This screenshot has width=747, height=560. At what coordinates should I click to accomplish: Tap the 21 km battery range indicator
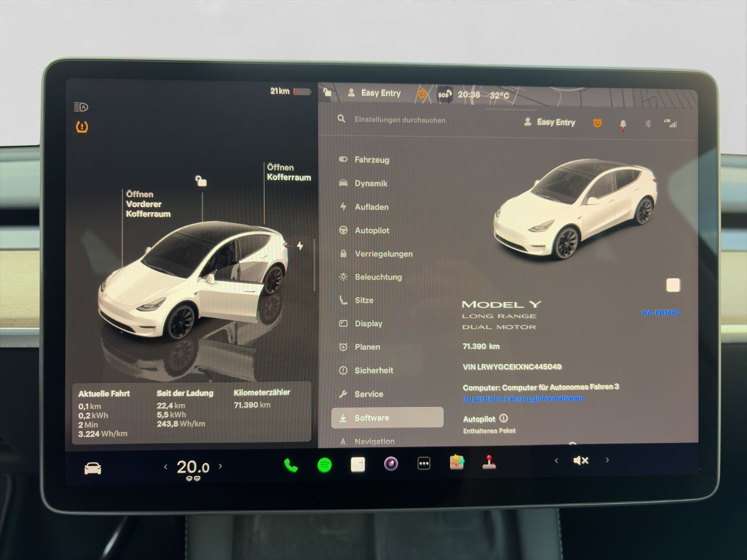(290, 91)
